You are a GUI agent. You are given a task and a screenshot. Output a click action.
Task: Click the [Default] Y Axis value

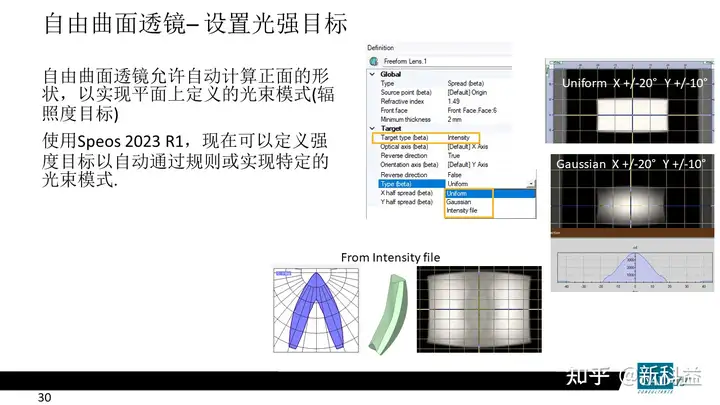click(468, 164)
